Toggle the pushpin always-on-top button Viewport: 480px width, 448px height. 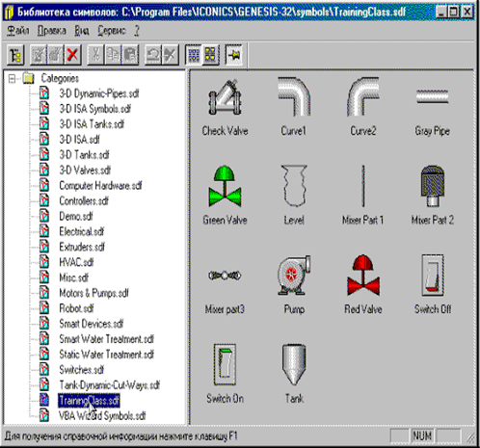(234, 55)
